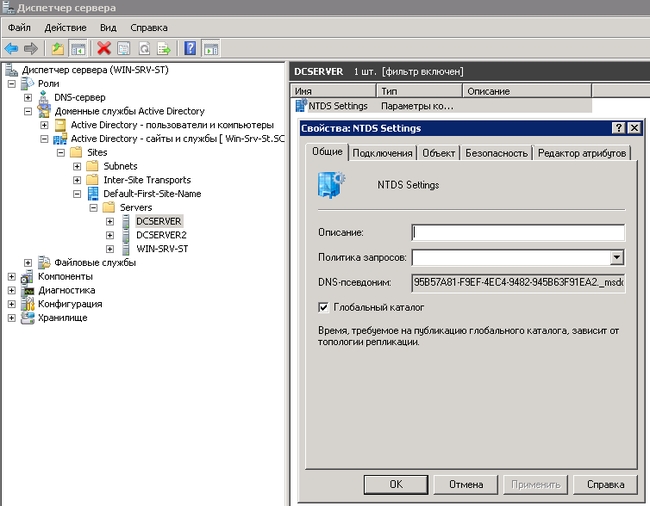Image resolution: width=650 pixels, height=506 pixels.
Task: Click the Properties icon in the toolbar
Action: [x=124, y=48]
